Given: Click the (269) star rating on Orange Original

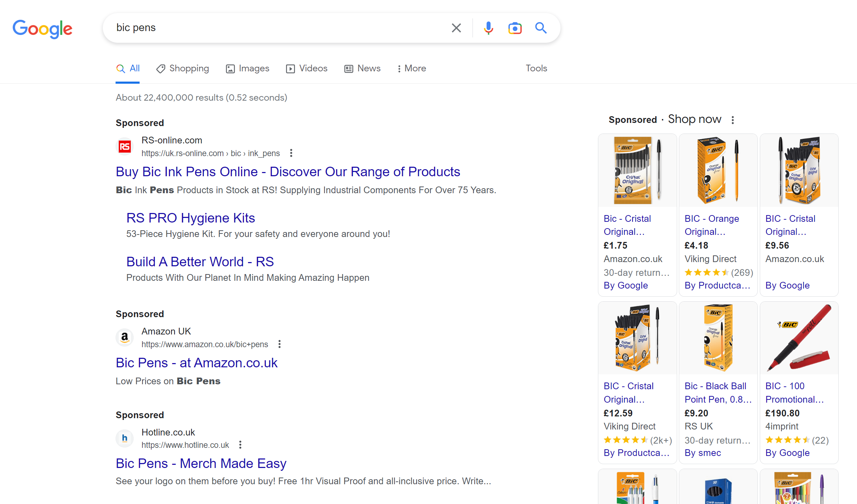Looking at the screenshot, I should point(719,273).
